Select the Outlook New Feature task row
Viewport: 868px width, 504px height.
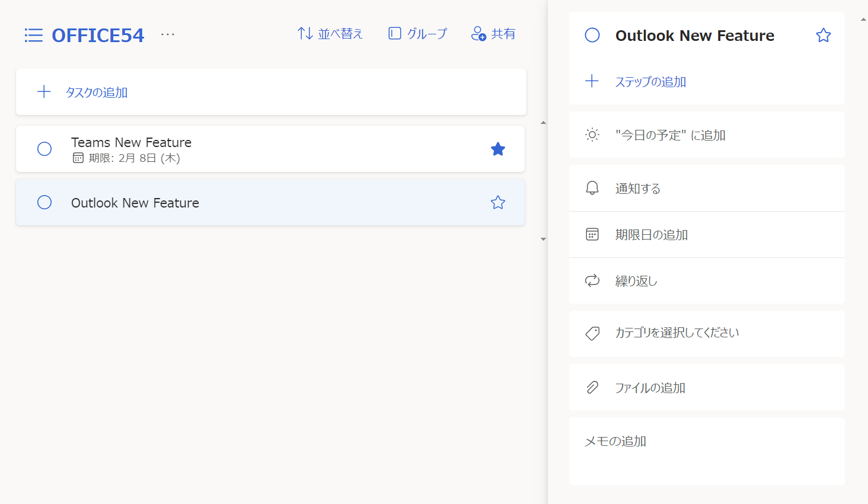tap(270, 202)
